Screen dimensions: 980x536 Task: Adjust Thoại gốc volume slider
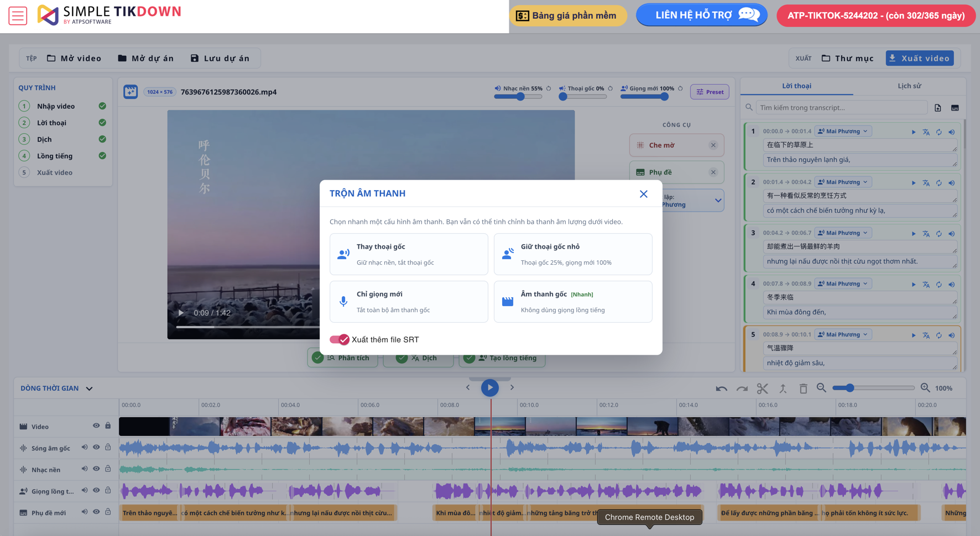583,97
